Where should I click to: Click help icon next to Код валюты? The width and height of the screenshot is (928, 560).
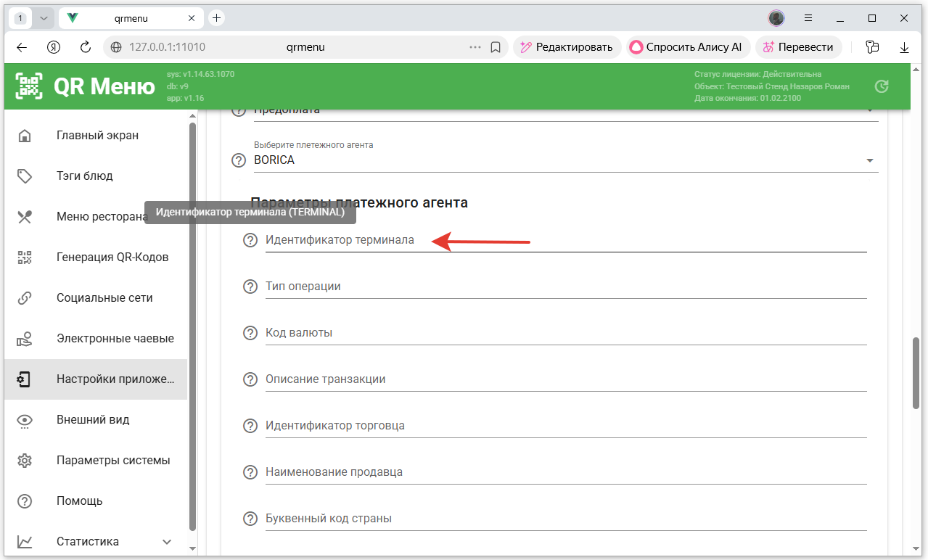point(250,333)
